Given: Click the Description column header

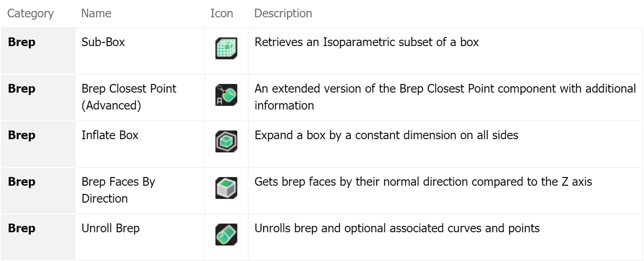Looking at the screenshot, I should click(x=283, y=14).
